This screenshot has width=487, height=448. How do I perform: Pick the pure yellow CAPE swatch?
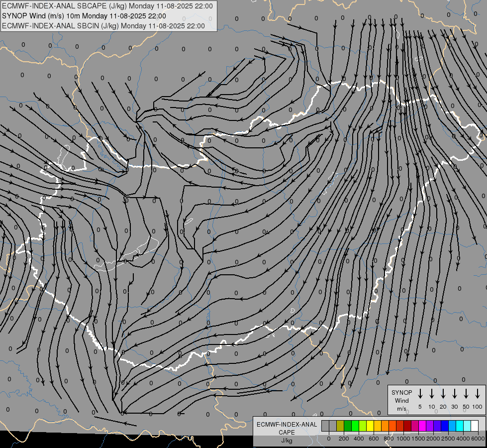pos(370,426)
